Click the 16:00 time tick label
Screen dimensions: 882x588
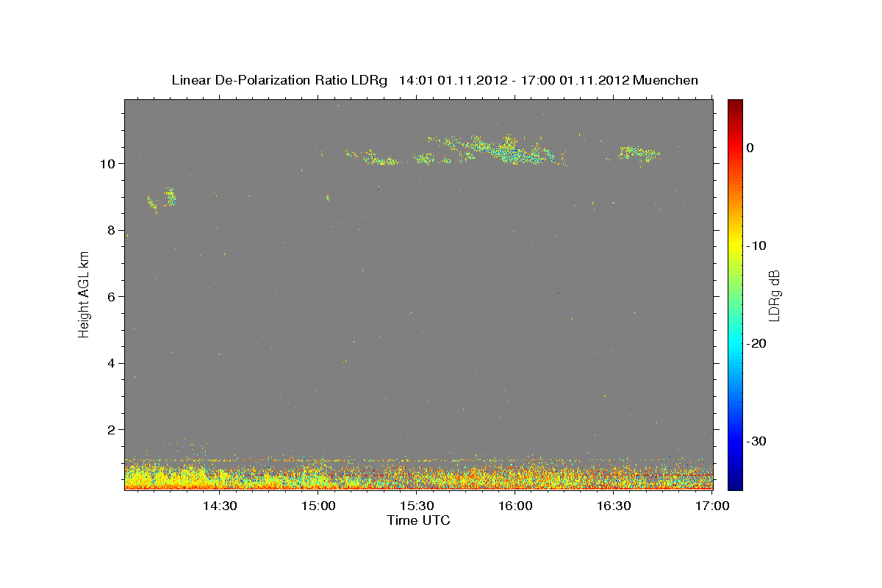tap(515, 506)
